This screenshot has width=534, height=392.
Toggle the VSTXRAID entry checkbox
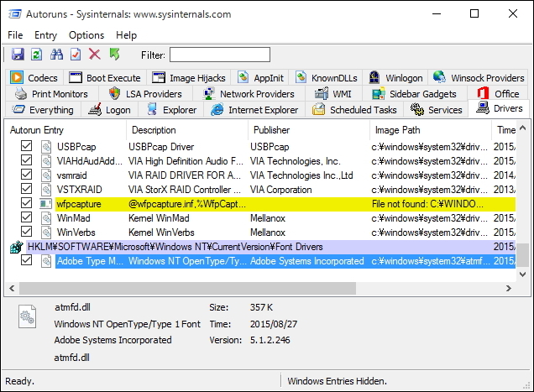click(26, 189)
